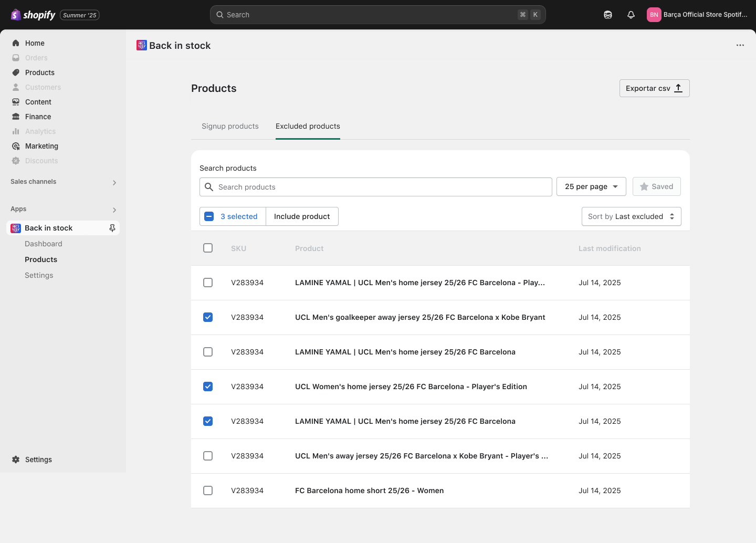Click the Content icon
Viewport: 756px width, 543px height.
(x=16, y=102)
